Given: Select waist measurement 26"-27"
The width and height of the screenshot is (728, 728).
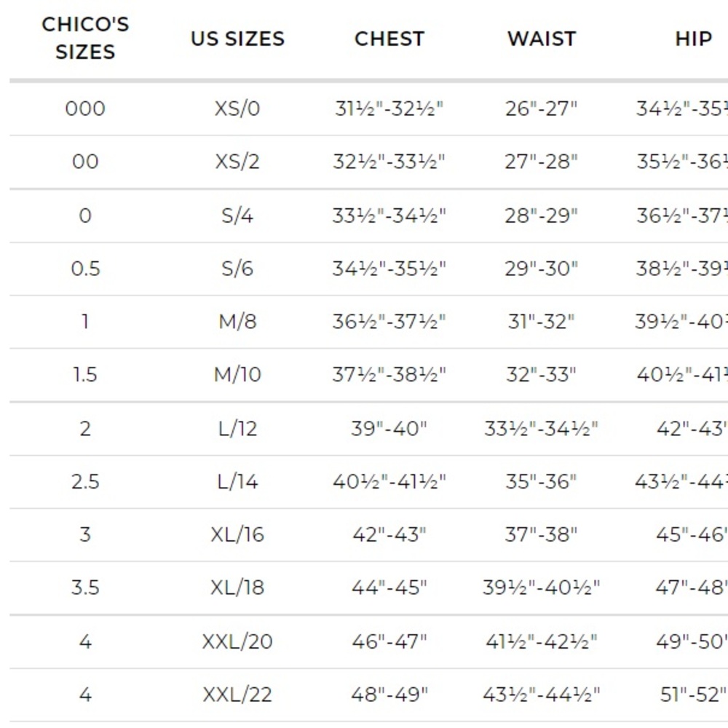Looking at the screenshot, I should (x=542, y=108).
